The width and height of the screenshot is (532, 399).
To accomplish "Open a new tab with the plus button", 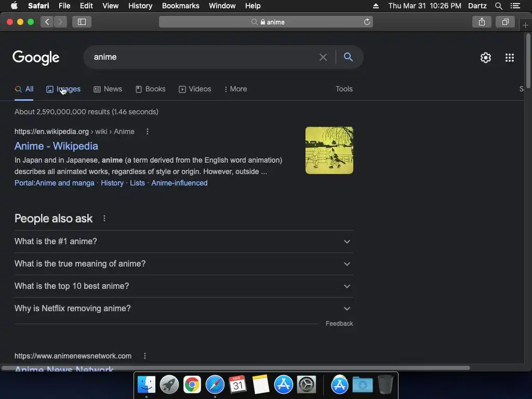I will point(525,25).
